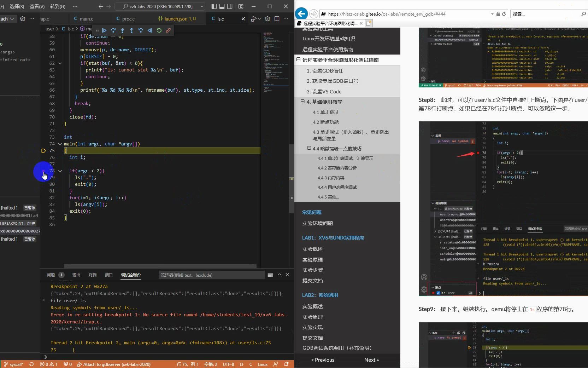Switch to the 端口 panel tab
The height and width of the screenshot is (368, 588).
click(x=109, y=275)
